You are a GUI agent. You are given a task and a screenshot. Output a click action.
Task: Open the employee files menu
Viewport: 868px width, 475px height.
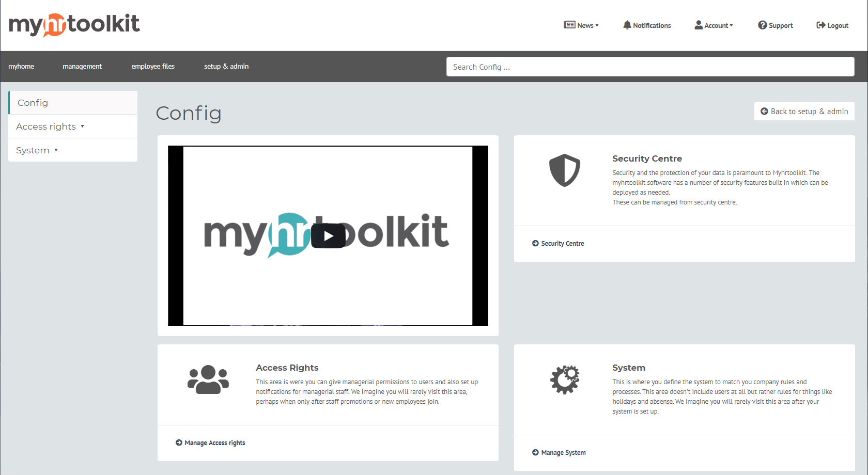pyautogui.click(x=153, y=67)
